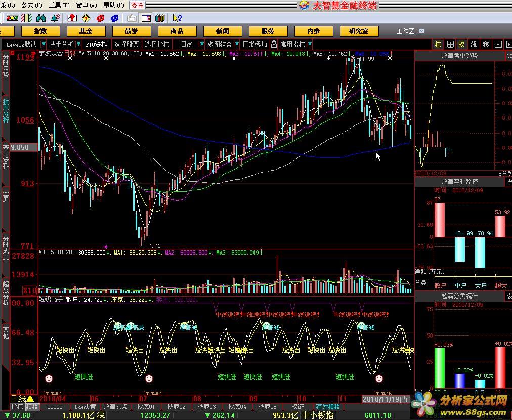Expand the 常用指标 dropdown arrow

click(310, 44)
